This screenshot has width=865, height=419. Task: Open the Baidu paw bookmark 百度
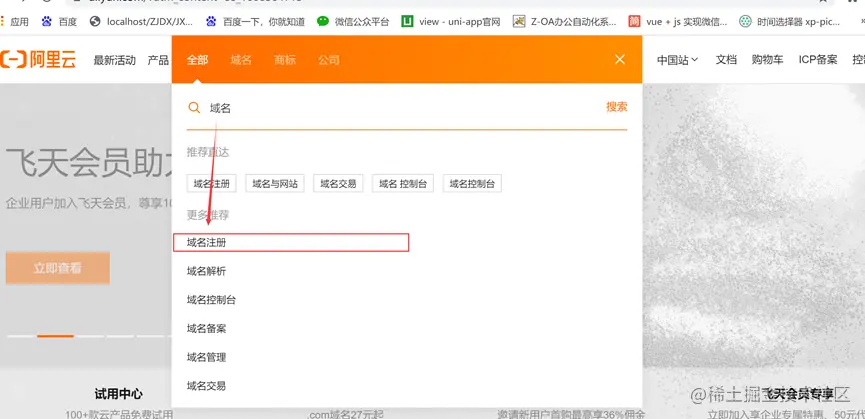(59, 22)
